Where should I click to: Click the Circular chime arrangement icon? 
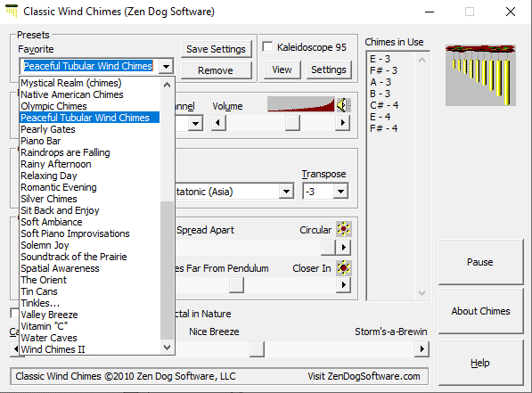pos(343,229)
